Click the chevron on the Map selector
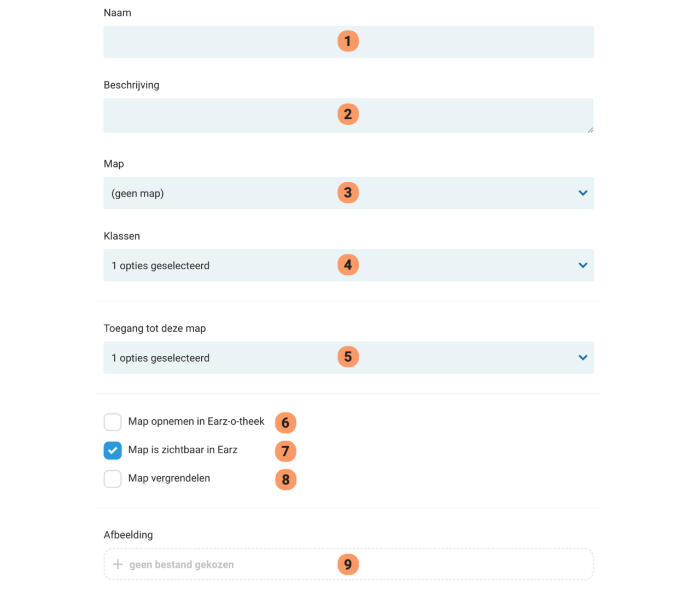The width and height of the screenshot is (700, 590). coord(582,193)
